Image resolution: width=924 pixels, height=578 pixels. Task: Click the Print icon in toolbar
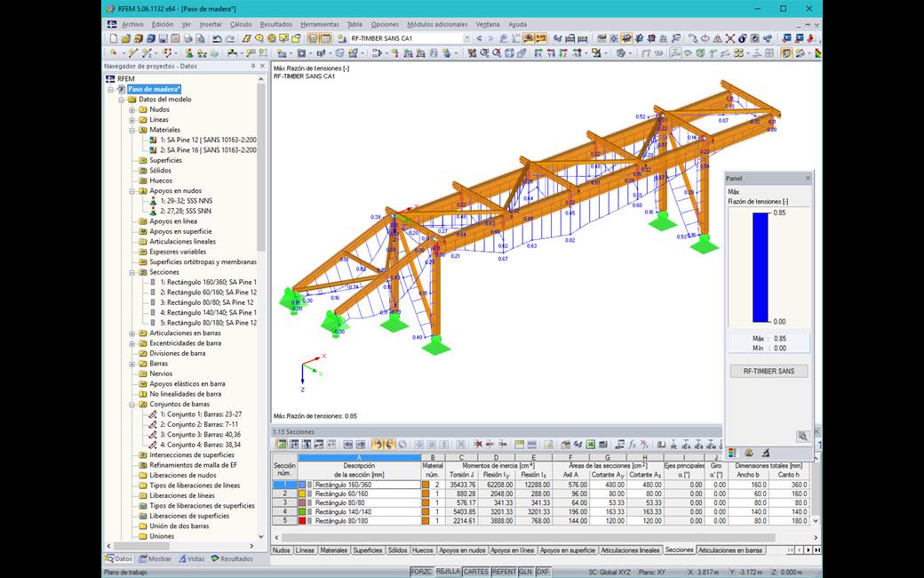[x=188, y=38]
